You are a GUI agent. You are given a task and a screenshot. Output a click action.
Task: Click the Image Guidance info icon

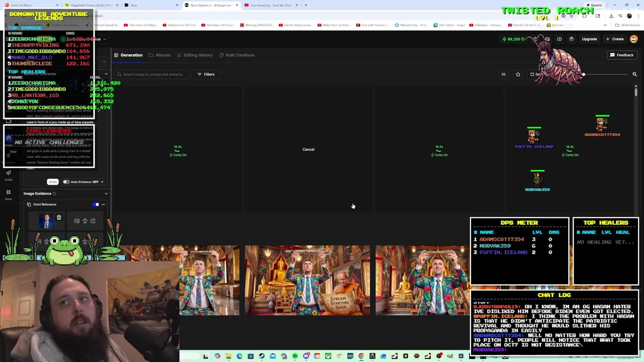coord(54,194)
